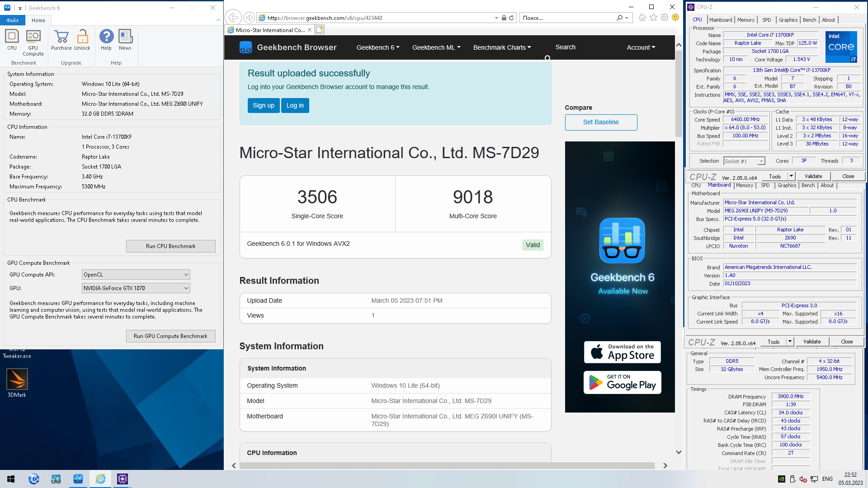Open the Account dropdown on the webpage
Viewport: 868px width, 488px height.
(641, 47)
